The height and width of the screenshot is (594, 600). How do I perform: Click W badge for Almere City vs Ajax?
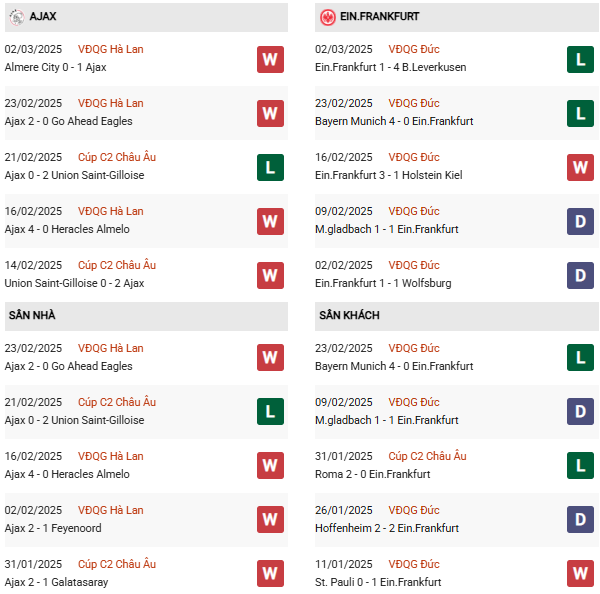click(x=270, y=59)
